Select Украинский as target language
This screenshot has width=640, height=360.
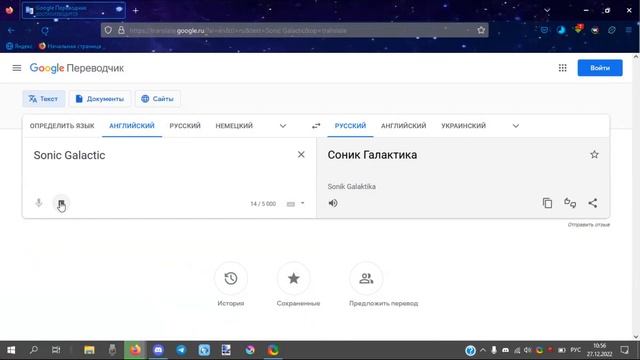click(x=463, y=126)
